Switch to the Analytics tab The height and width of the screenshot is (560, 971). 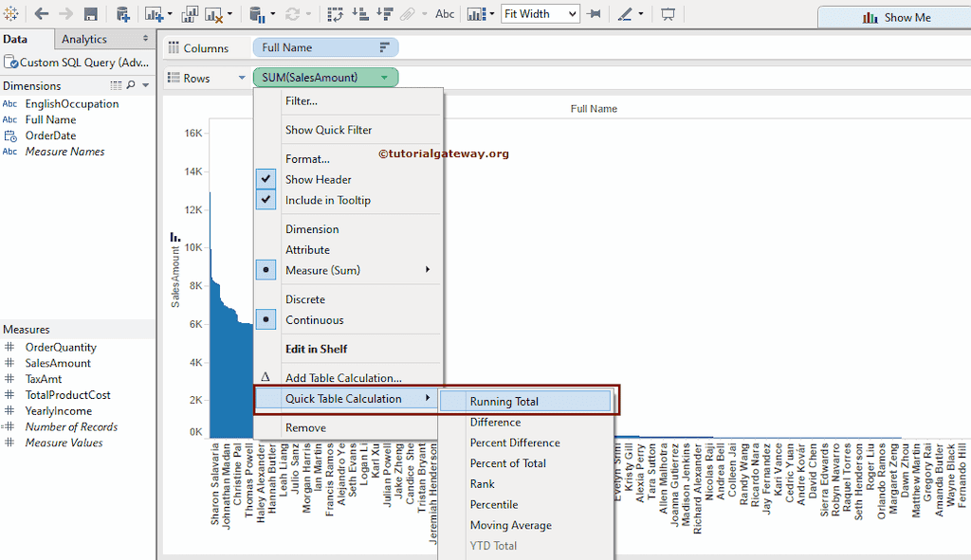pyautogui.click(x=84, y=39)
